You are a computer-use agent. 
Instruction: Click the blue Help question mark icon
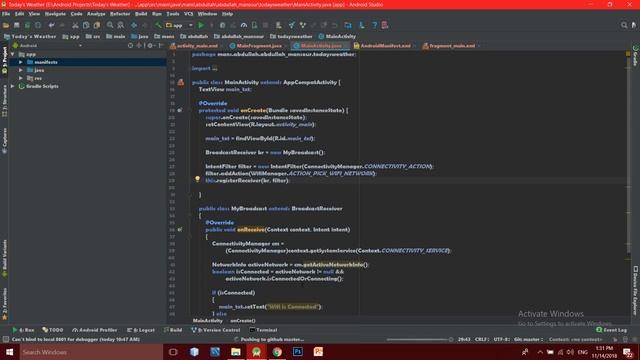pyautogui.click(x=374, y=25)
